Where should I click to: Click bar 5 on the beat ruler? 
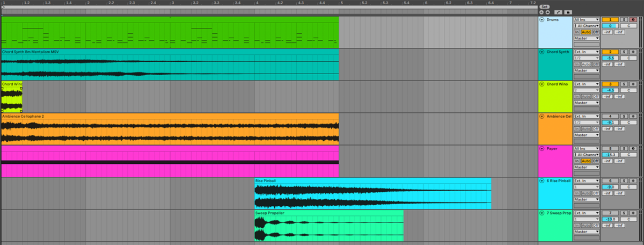340,3
